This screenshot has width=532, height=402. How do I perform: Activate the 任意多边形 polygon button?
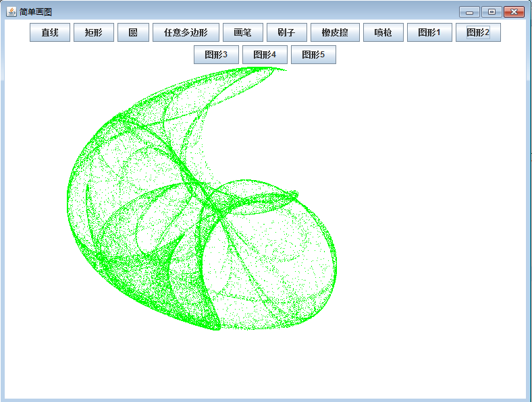(x=186, y=32)
